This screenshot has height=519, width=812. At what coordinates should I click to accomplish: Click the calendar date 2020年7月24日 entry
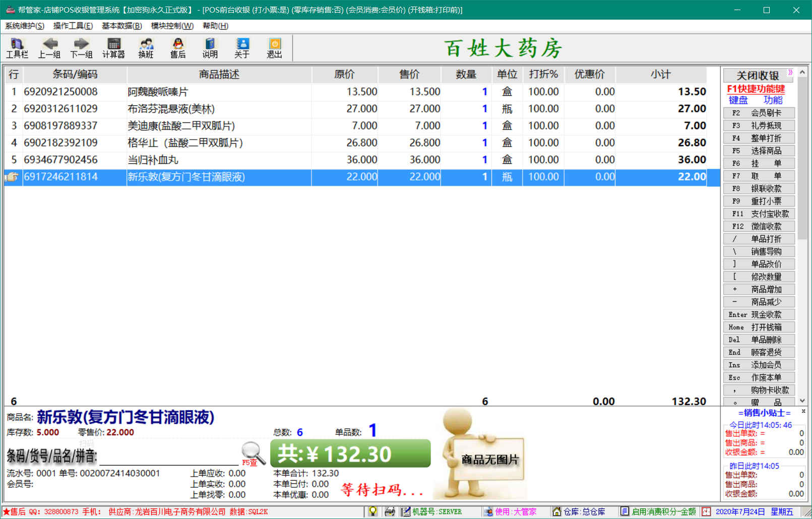point(740,511)
